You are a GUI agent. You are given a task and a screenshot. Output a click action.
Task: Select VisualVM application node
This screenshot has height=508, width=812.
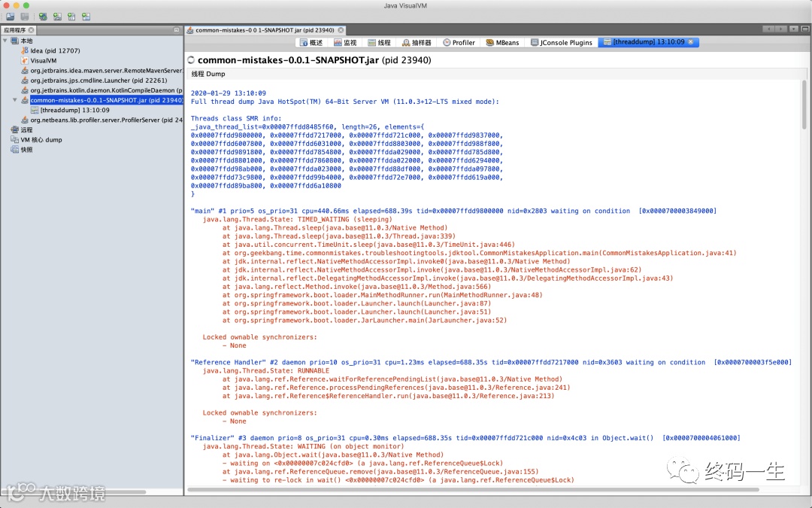[x=43, y=60]
